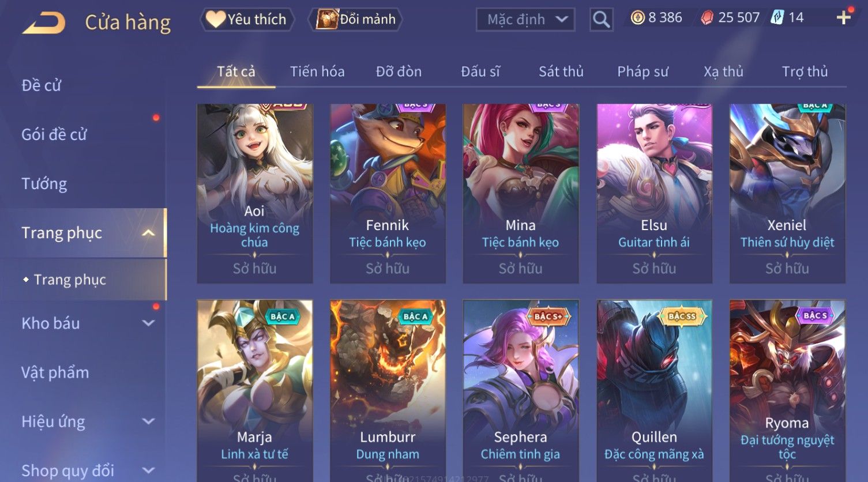Select Sephera Chiêm tinh gia skin card
The width and height of the screenshot is (868, 482).
(521, 391)
